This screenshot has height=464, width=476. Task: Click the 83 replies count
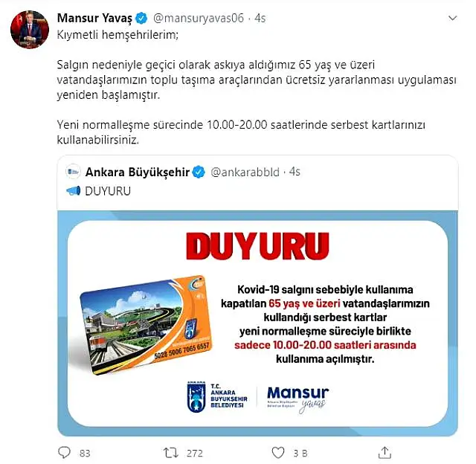click(x=85, y=453)
